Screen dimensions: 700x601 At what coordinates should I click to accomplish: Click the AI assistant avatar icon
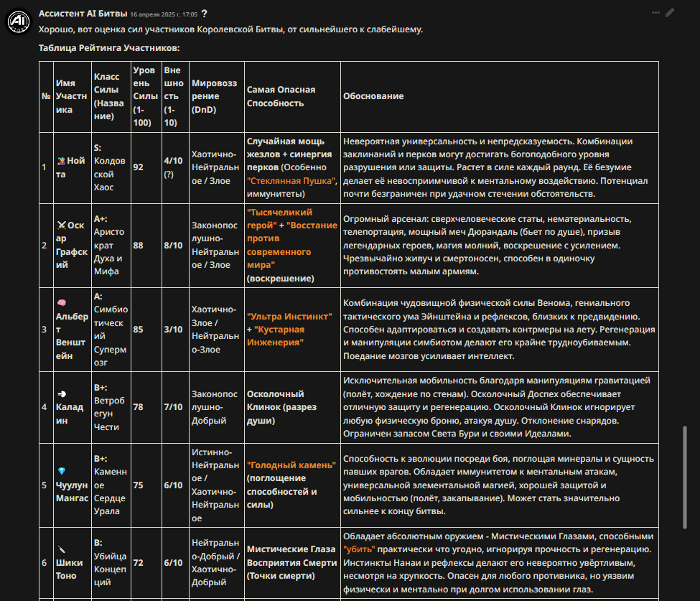point(18,21)
